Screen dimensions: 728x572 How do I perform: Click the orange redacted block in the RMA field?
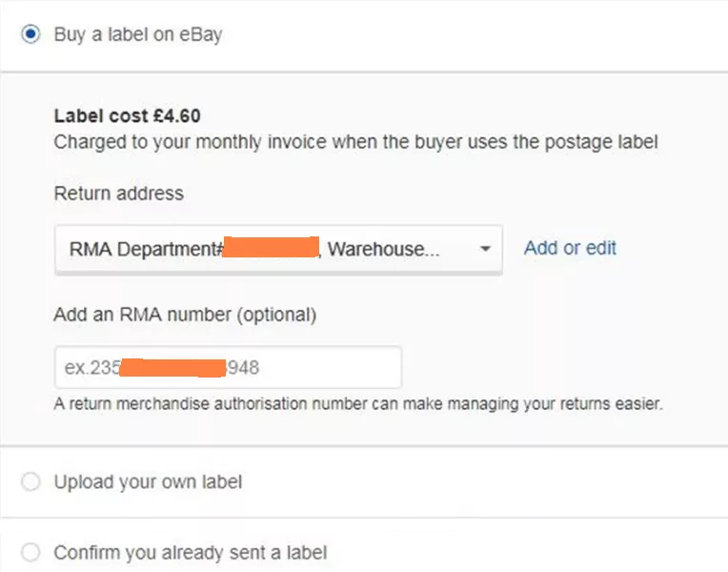[172, 367]
